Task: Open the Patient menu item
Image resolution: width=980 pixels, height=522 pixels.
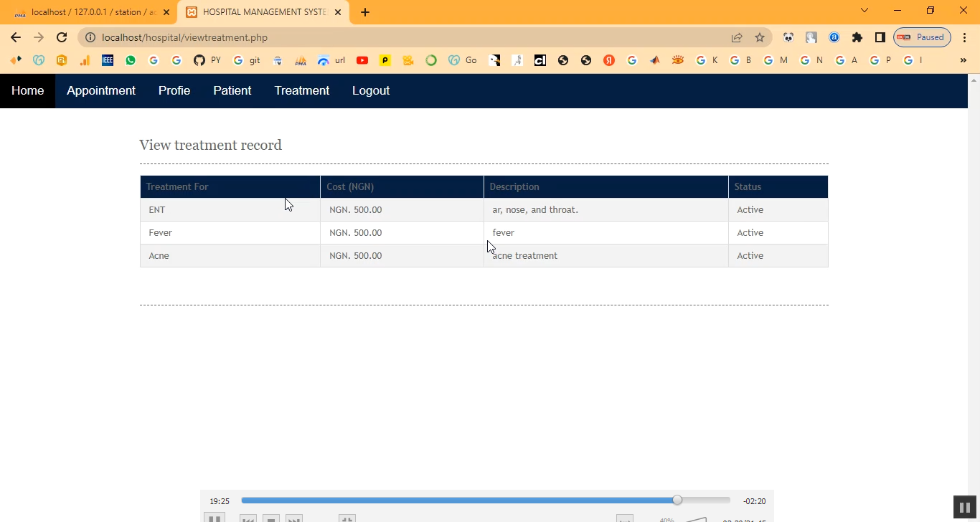Action: coord(232,90)
